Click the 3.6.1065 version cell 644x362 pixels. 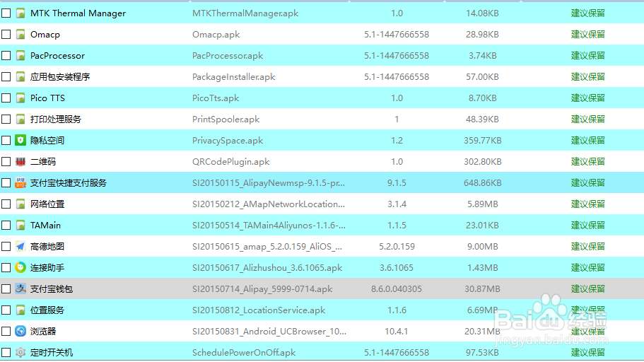point(397,268)
